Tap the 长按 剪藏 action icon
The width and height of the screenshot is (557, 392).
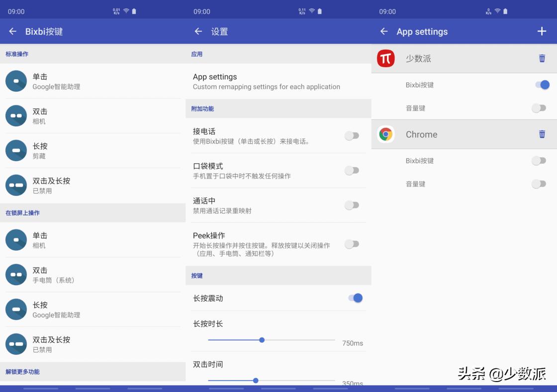point(16,150)
